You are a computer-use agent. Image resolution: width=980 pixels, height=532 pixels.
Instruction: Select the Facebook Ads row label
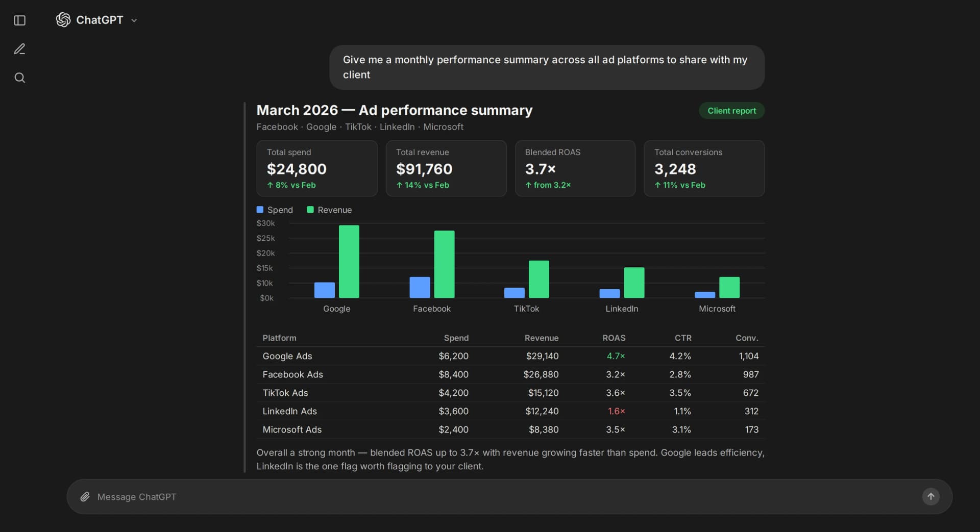(293, 374)
